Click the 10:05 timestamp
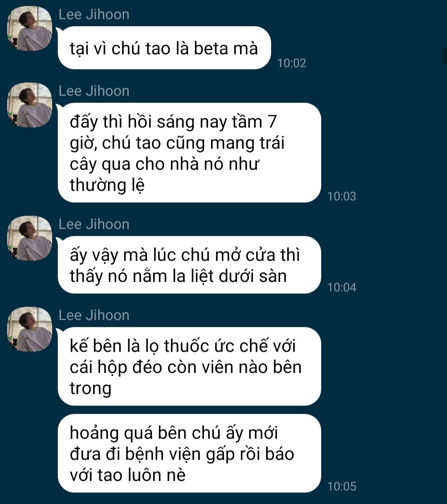 pyautogui.click(x=341, y=487)
